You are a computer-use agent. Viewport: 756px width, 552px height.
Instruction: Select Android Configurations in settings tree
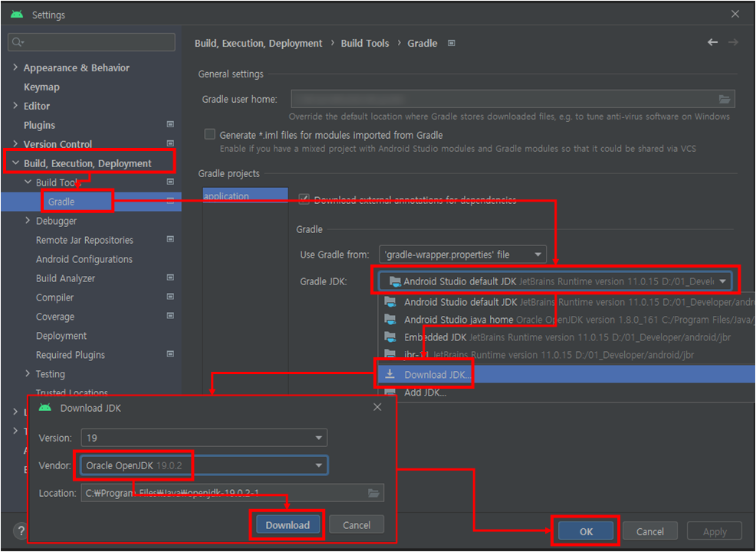(84, 259)
